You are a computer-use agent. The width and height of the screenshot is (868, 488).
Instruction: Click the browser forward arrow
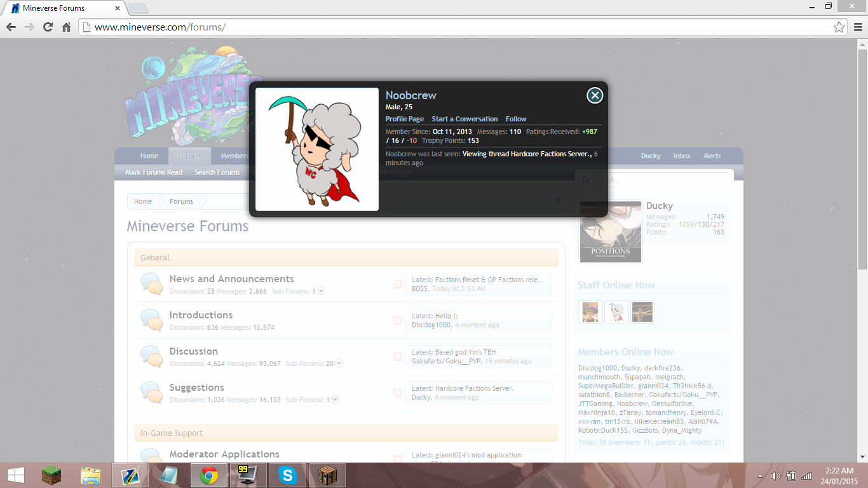tap(29, 27)
